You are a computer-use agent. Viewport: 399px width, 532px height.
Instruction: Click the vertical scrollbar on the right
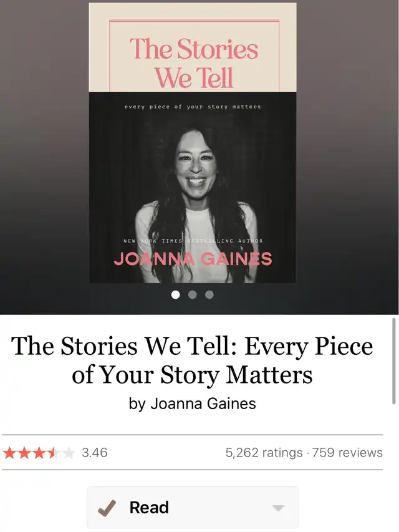coord(394,361)
